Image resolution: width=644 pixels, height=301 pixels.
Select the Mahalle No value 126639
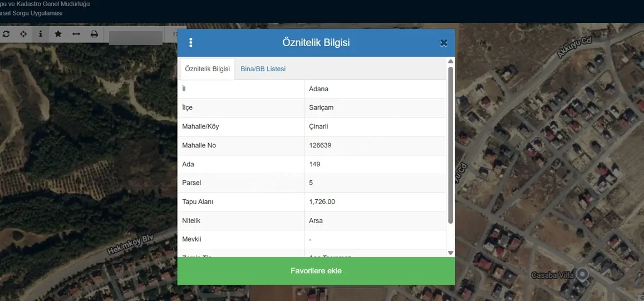[321, 145]
